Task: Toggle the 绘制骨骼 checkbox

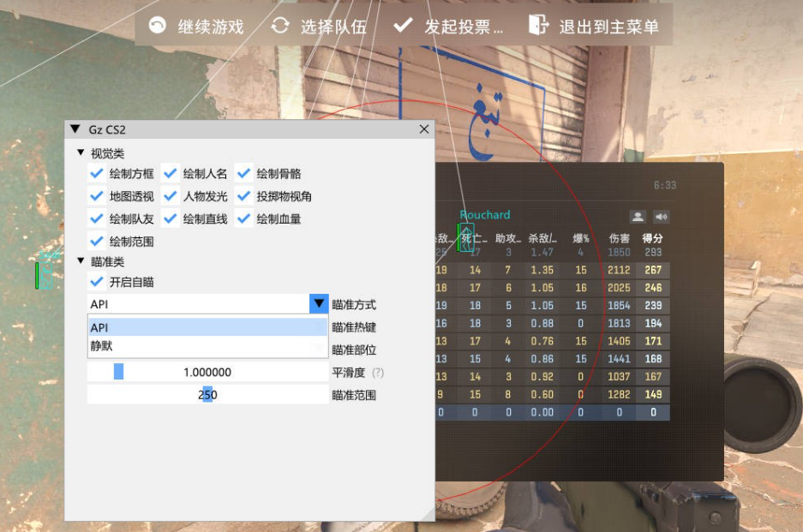Action: (x=243, y=173)
